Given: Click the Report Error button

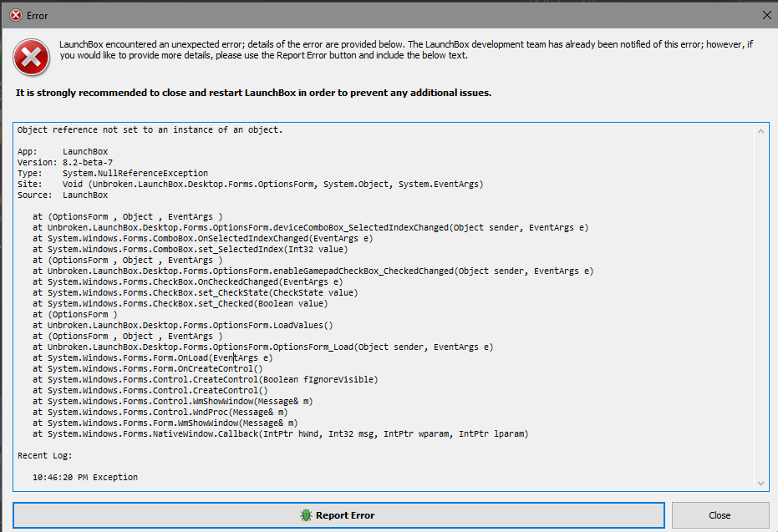Looking at the screenshot, I should tap(338, 515).
